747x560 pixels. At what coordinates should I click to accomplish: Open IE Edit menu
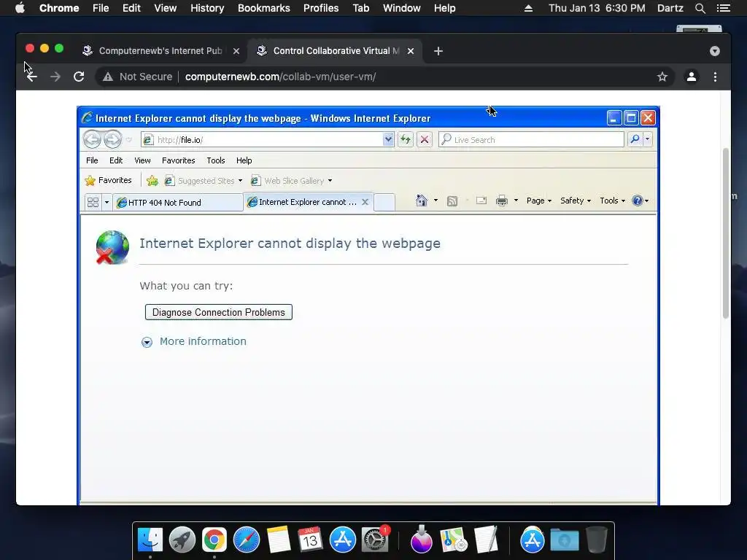[x=116, y=160]
